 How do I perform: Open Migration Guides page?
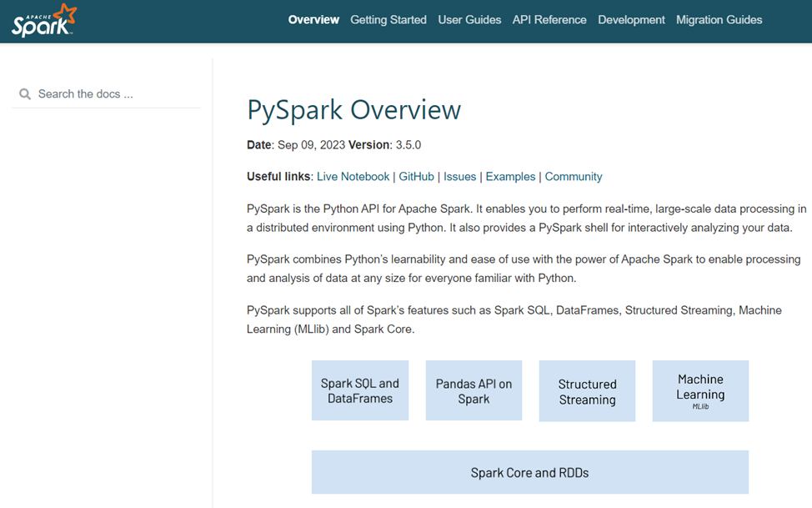point(719,20)
